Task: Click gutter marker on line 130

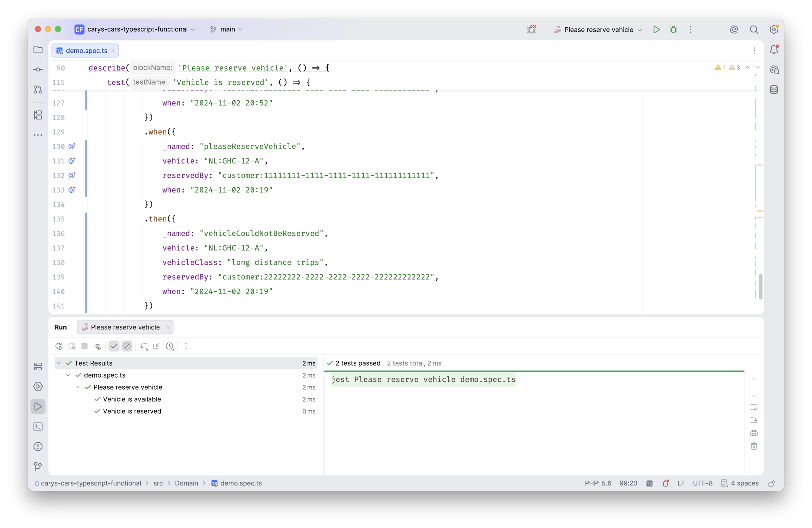Action: pos(72,146)
